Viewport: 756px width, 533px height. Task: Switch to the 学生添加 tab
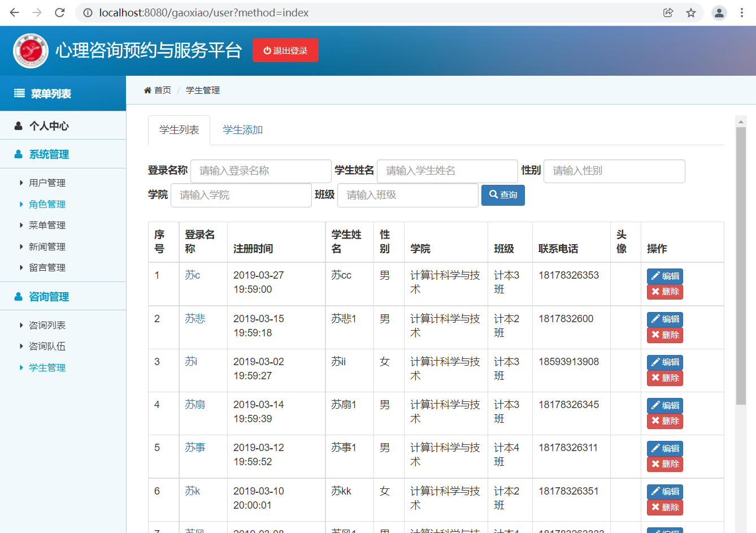(242, 130)
